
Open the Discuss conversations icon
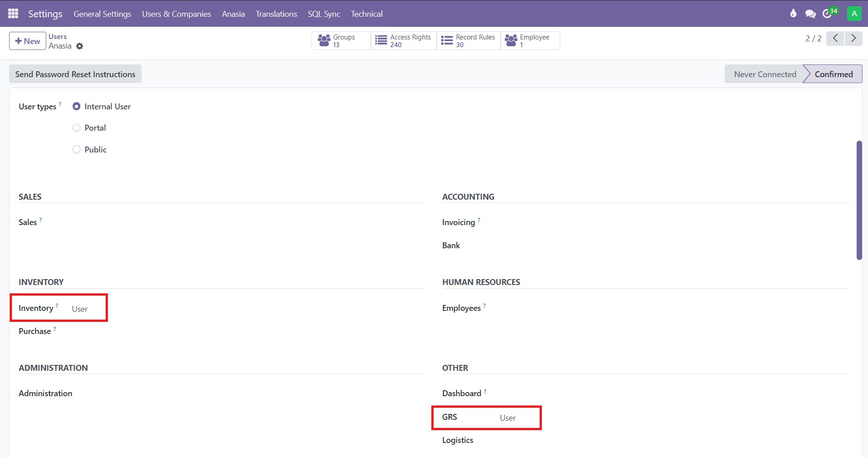coord(811,14)
